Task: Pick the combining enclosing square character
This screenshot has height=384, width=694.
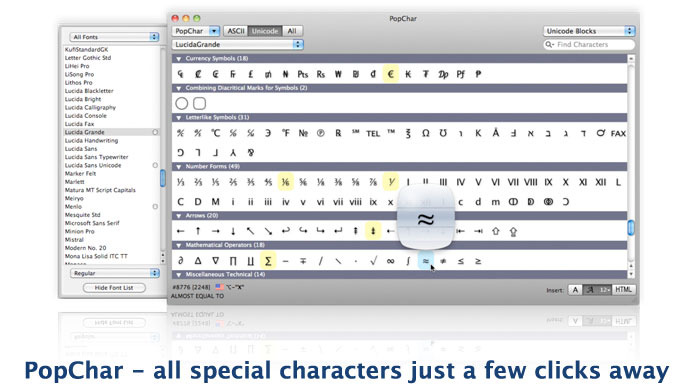Action: point(200,104)
